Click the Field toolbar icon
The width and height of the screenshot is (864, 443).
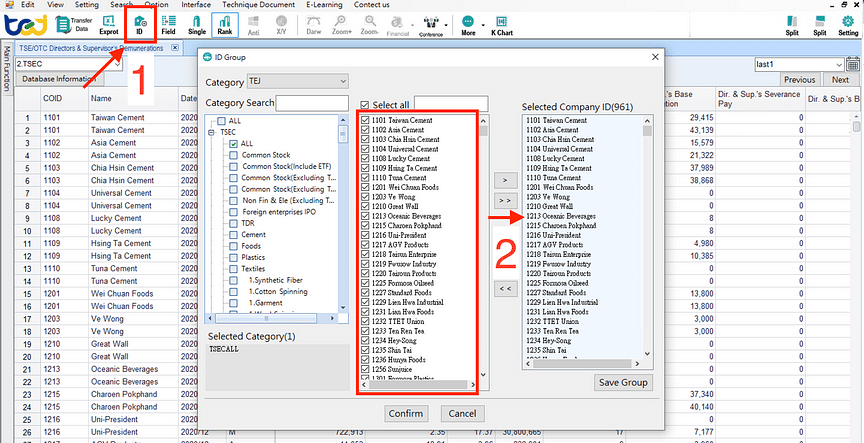click(x=169, y=25)
